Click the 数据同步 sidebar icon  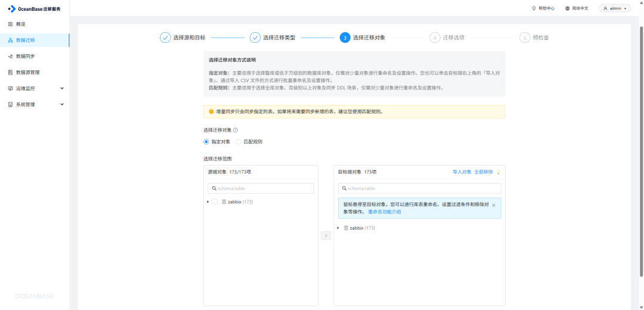click(x=11, y=56)
